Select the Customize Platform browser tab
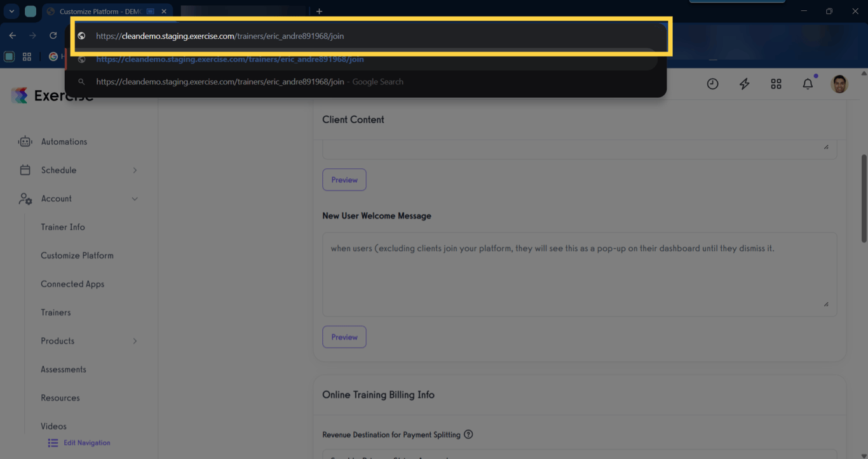Viewport: 868px width, 459px height. point(107,11)
